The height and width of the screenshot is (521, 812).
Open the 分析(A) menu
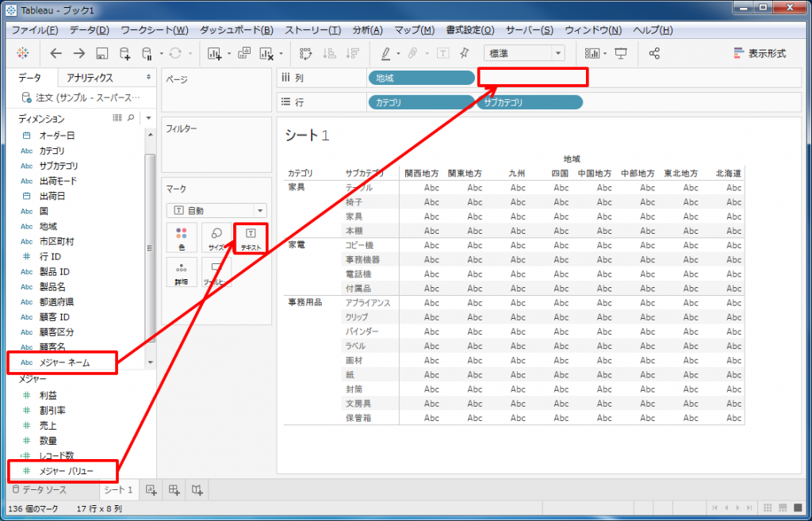point(366,30)
